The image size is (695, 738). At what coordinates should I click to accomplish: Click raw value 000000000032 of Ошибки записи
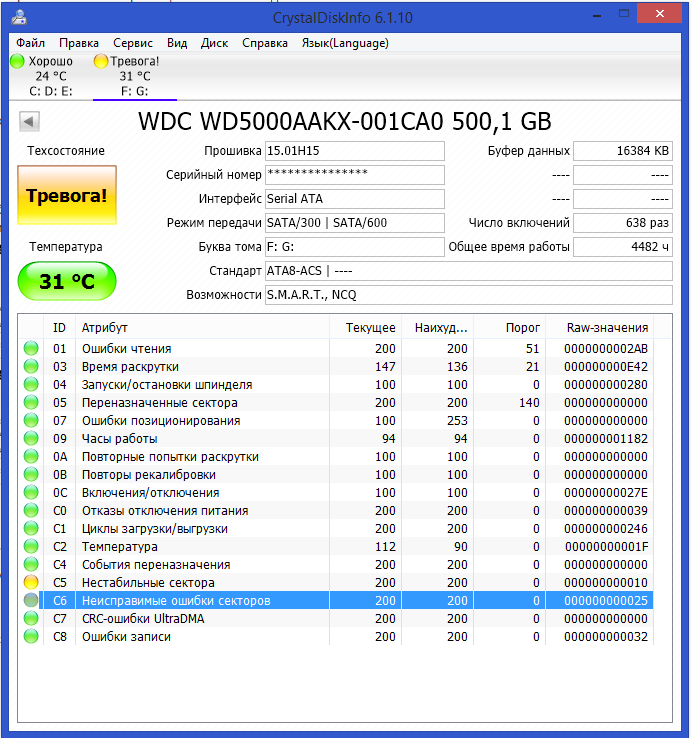coord(606,637)
